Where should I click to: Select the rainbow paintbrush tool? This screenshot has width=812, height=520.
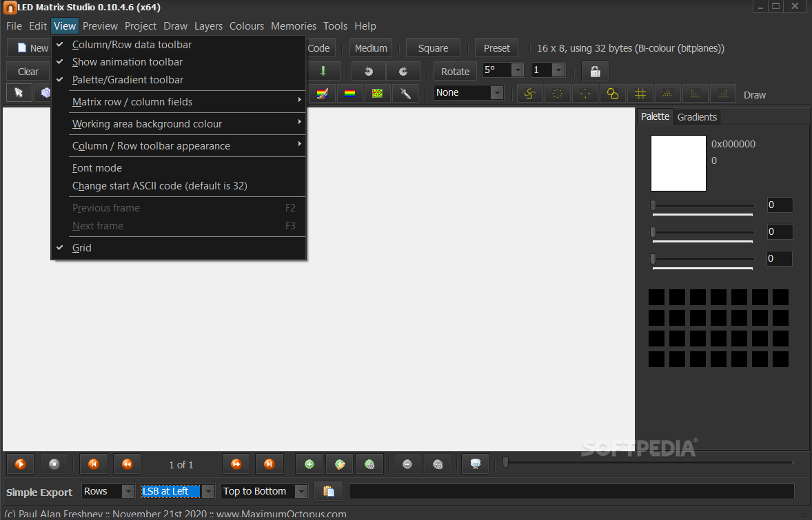click(x=322, y=93)
